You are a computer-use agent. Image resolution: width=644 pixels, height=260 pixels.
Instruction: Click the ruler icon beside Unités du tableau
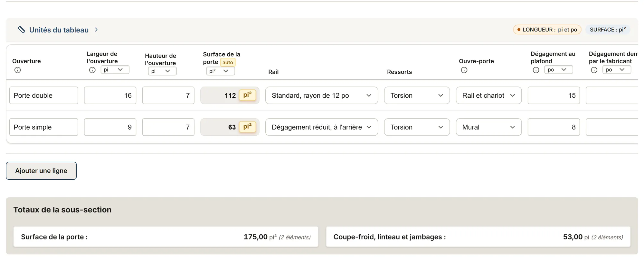[21, 30]
